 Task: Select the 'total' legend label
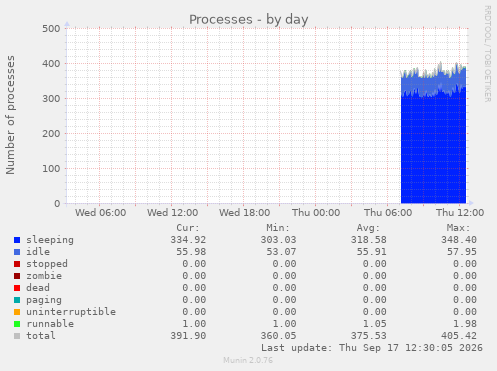click(x=41, y=336)
